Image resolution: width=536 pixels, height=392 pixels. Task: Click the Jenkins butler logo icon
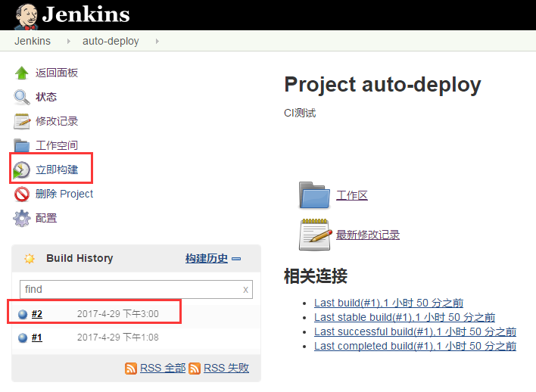click(x=26, y=16)
